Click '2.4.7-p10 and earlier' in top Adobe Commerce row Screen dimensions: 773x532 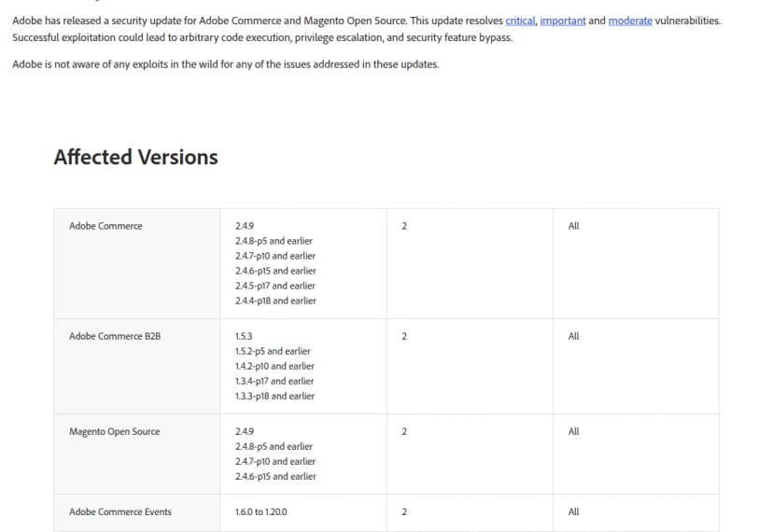[x=275, y=256]
